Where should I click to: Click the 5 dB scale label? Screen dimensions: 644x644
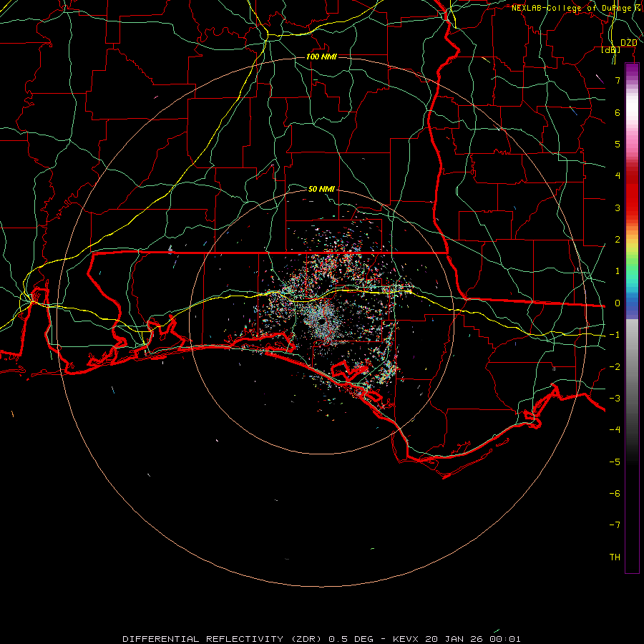(618, 144)
